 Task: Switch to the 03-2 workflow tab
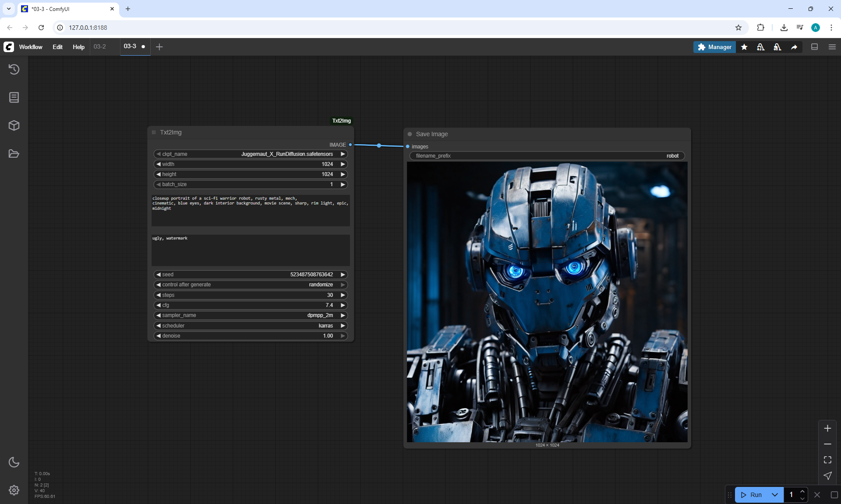(100, 46)
